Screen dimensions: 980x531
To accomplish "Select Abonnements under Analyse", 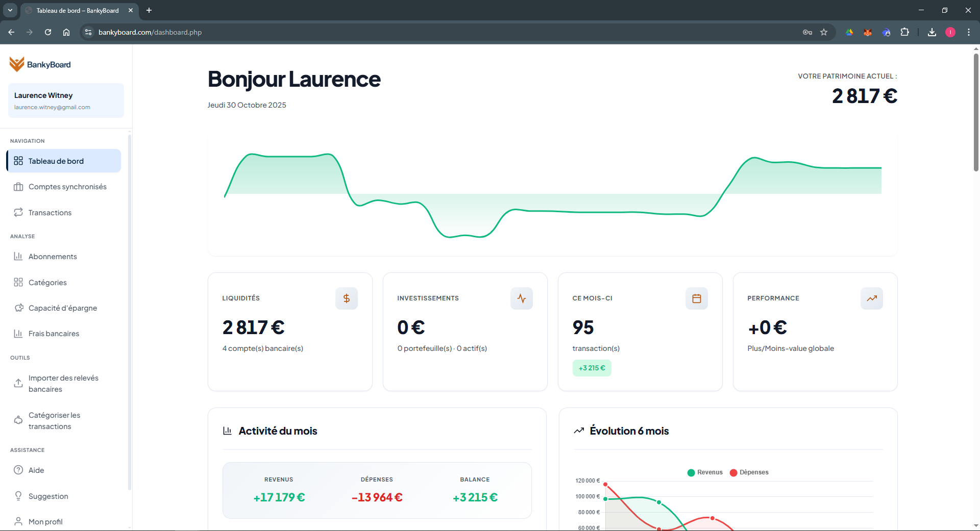I will pos(52,257).
